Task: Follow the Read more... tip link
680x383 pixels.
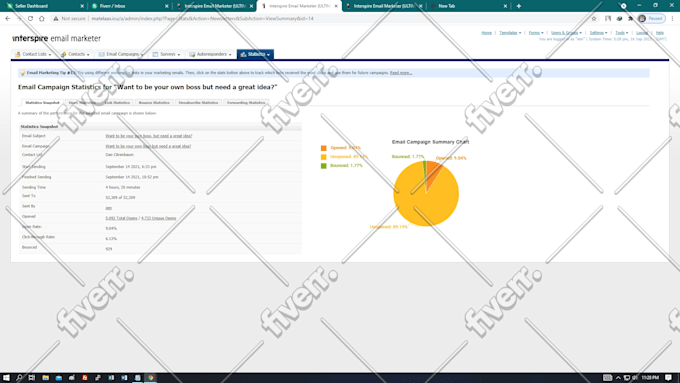Action: tap(401, 73)
